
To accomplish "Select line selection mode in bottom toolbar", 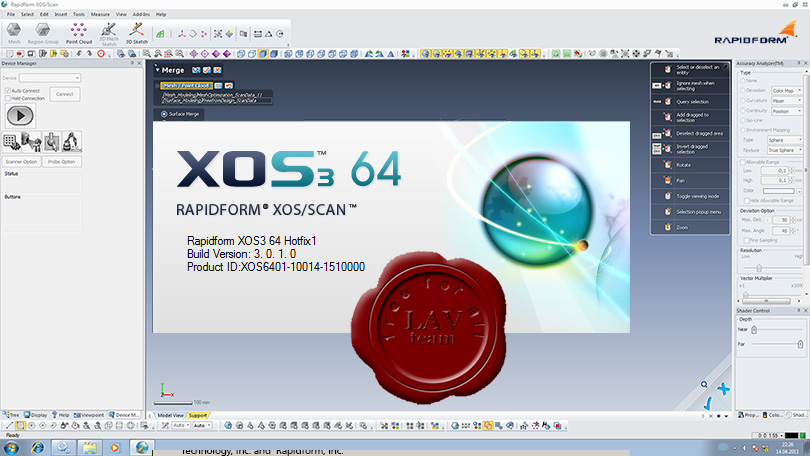I will click(x=9, y=426).
